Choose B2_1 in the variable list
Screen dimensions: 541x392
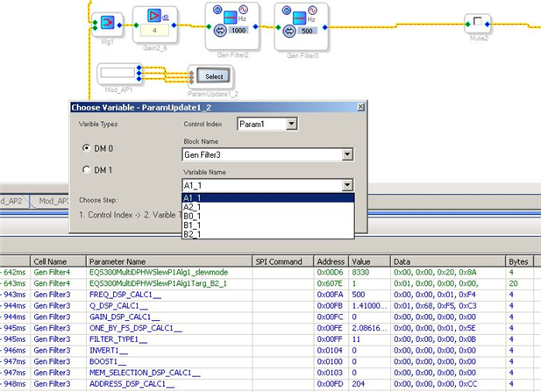(267, 234)
